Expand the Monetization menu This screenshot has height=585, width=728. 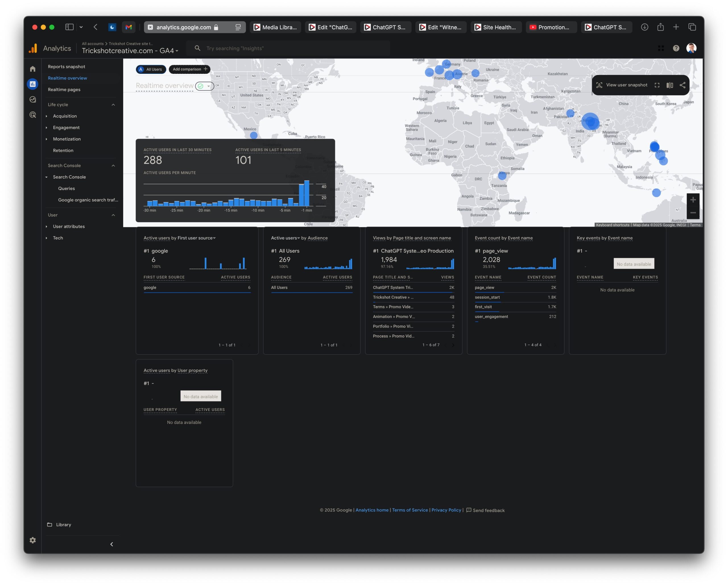point(47,139)
